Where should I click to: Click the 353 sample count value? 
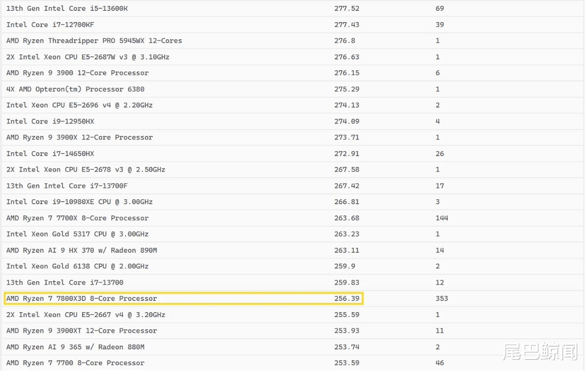442,298
